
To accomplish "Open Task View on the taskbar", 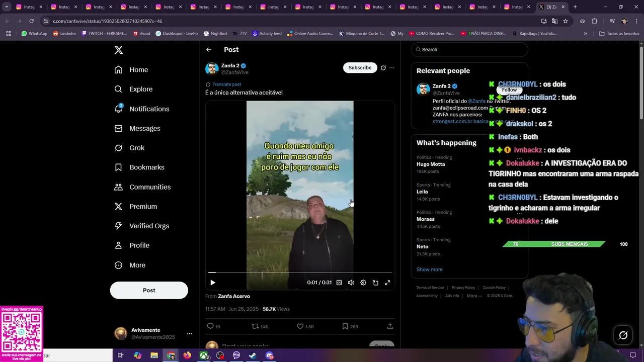I will 121,355.
